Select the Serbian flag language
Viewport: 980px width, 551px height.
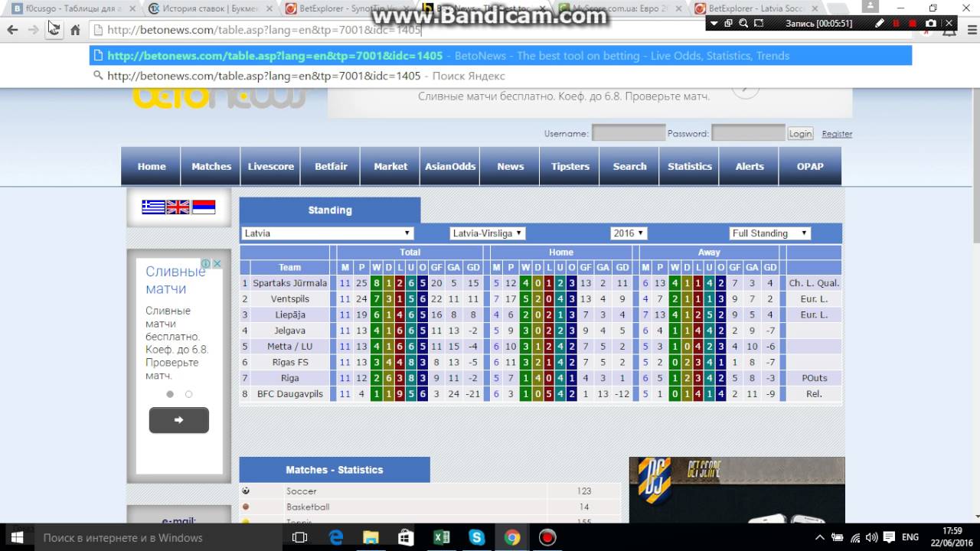(203, 207)
